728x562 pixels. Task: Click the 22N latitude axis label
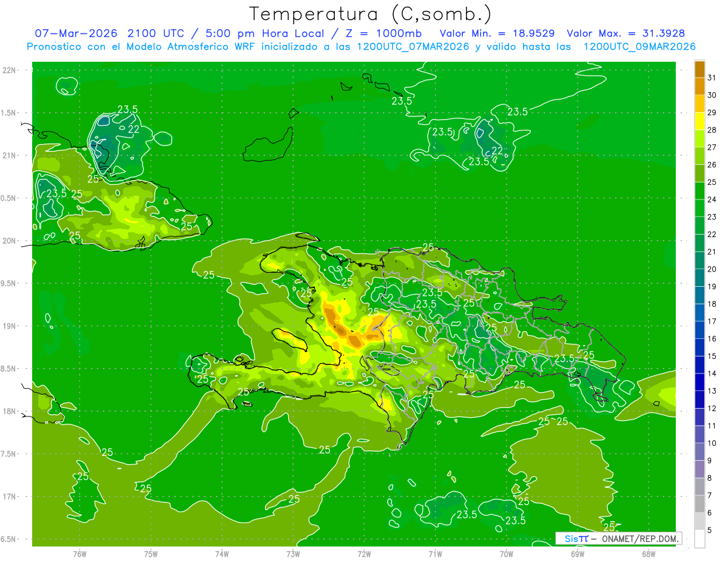click(x=9, y=70)
